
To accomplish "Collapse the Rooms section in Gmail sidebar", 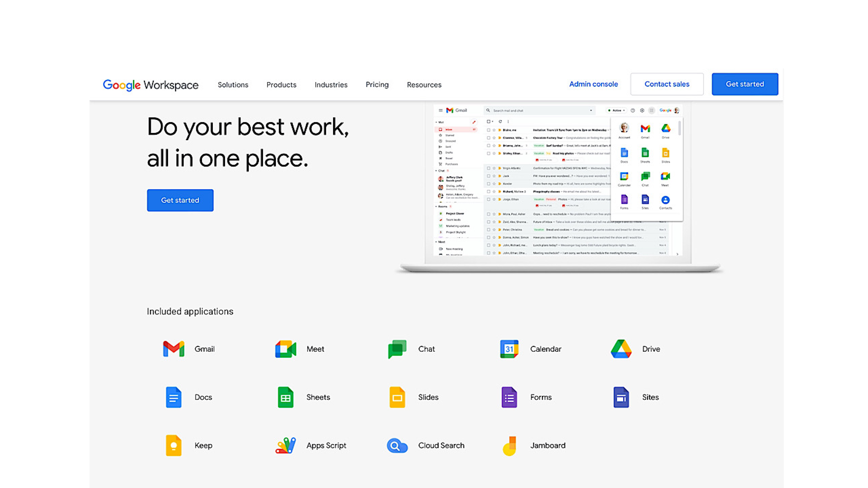I will pos(436,206).
